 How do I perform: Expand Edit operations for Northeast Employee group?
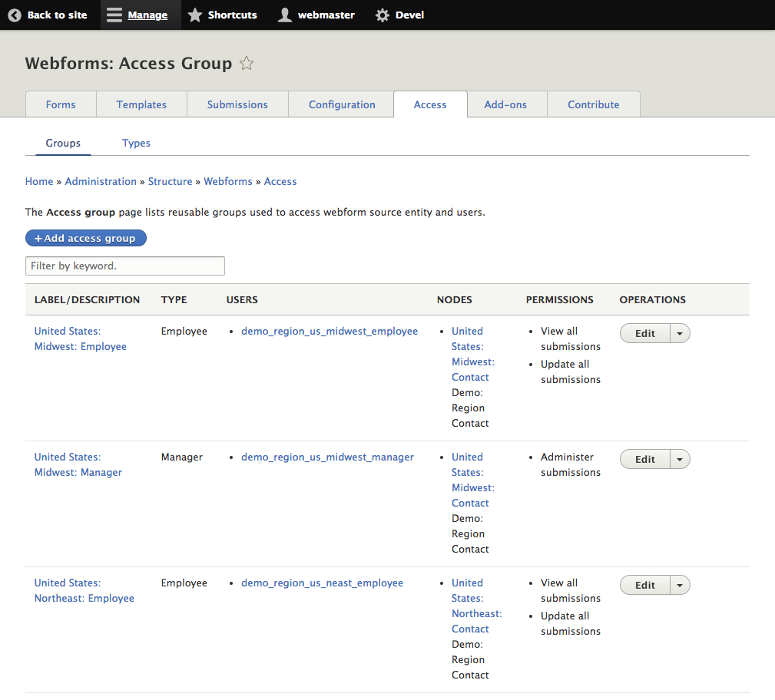coord(680,584)
